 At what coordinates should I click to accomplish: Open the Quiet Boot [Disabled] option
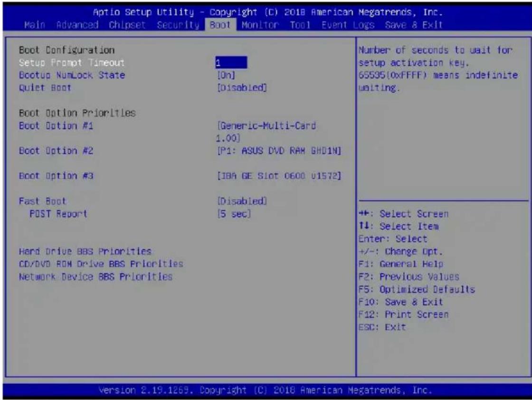click(242, 87)
